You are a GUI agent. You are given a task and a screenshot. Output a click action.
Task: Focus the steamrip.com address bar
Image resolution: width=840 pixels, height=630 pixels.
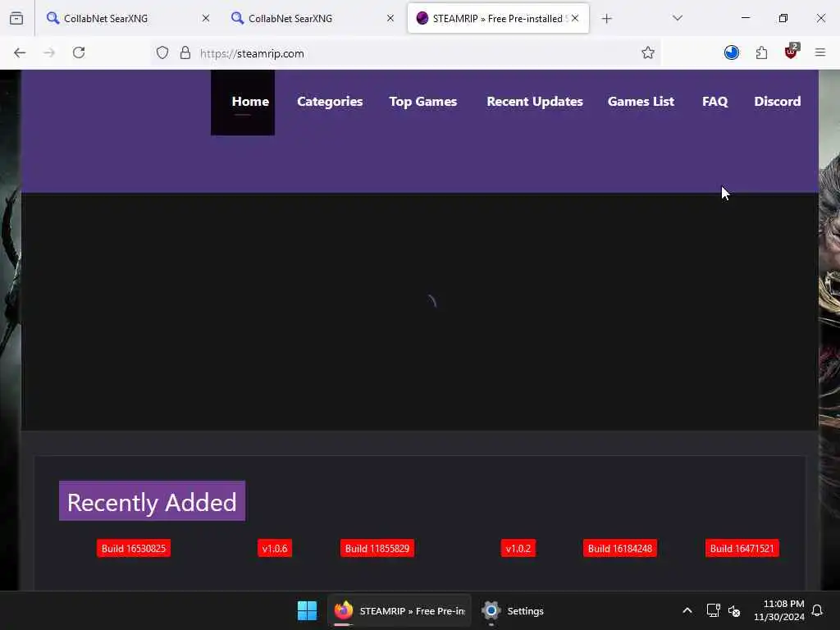[407, 53]
